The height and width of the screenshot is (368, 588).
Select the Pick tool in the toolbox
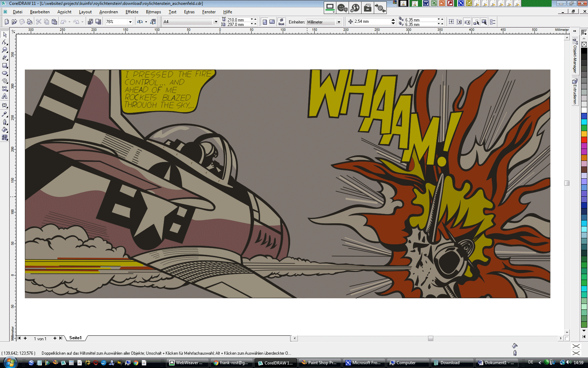pos(5,35)
